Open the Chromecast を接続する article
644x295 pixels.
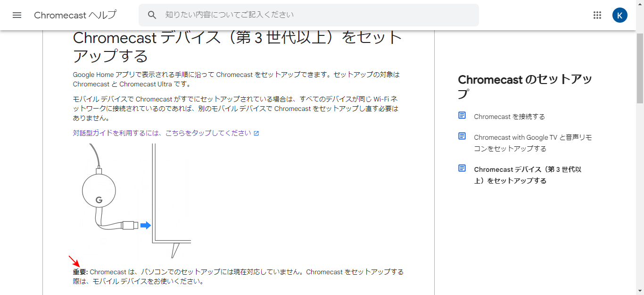509,117
